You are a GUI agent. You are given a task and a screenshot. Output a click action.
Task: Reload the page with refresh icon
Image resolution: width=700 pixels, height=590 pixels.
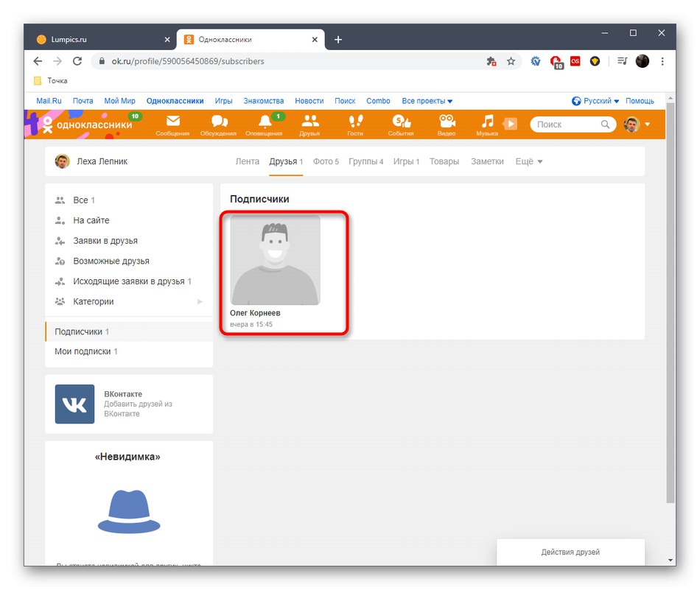(77, 61)
